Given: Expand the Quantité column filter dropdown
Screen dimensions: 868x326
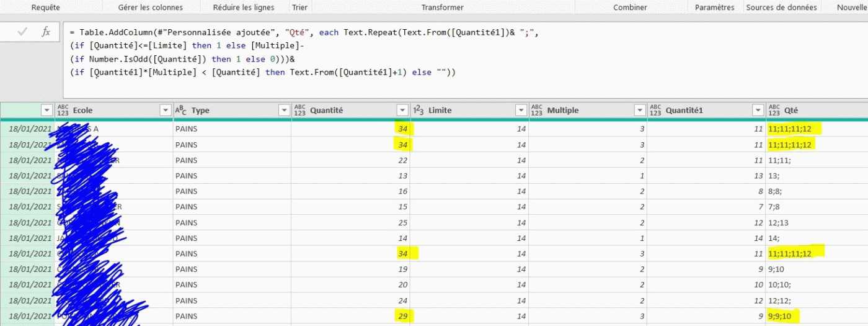Looking at the screenshot, I should (x=402, y=110).
